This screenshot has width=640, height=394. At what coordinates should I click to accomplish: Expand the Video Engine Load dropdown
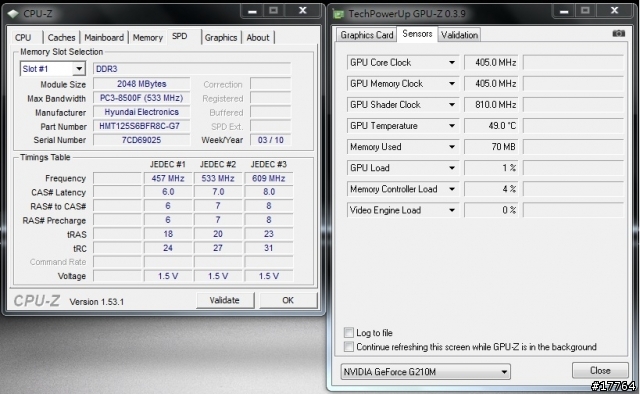452,210
